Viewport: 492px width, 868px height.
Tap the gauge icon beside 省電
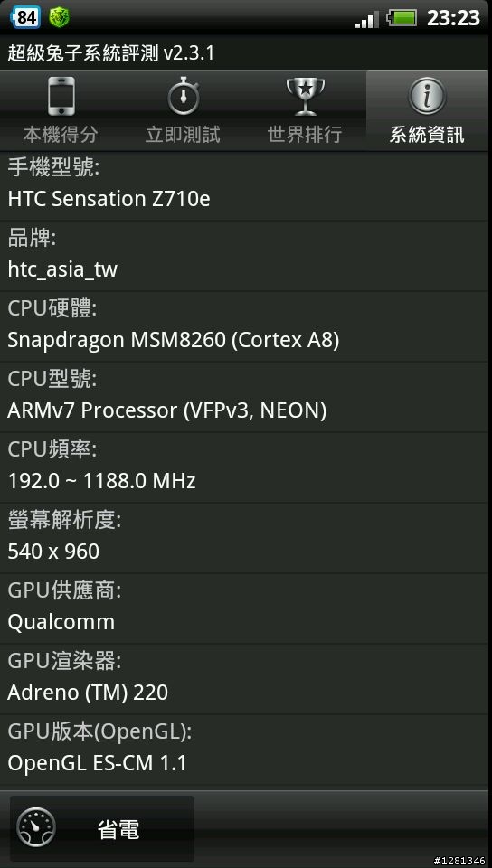(36, 829)
